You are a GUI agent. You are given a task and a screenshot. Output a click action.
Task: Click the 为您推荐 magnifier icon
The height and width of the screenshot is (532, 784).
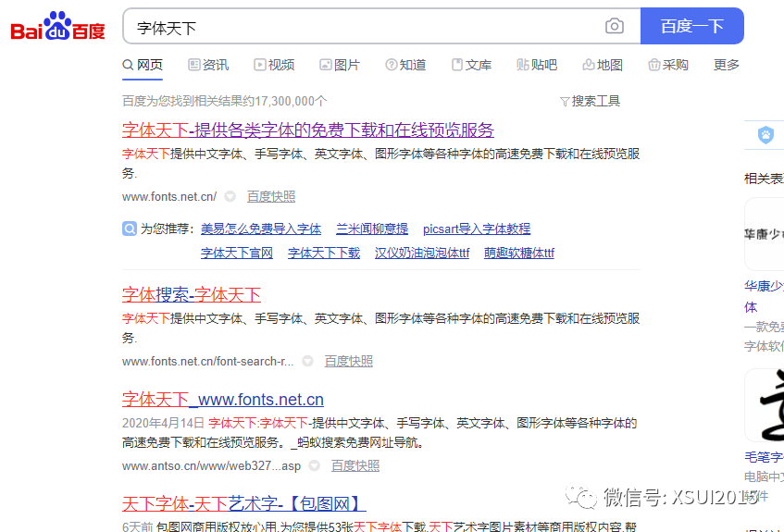(x=130, y=229)
